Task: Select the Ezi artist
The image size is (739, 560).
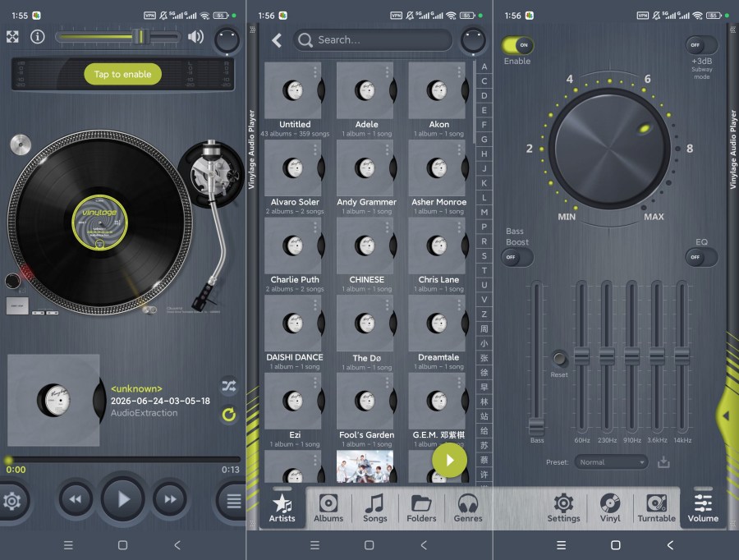Action: tap(295, 410)
